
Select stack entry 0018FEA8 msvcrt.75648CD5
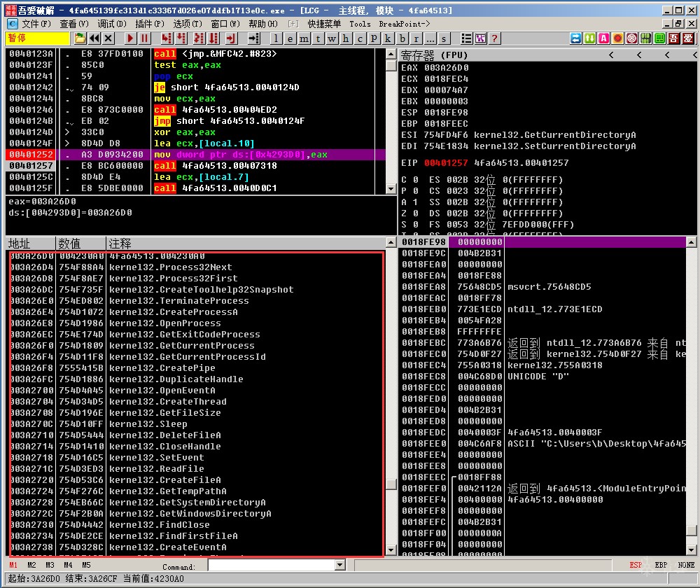[x=543, y=286]
